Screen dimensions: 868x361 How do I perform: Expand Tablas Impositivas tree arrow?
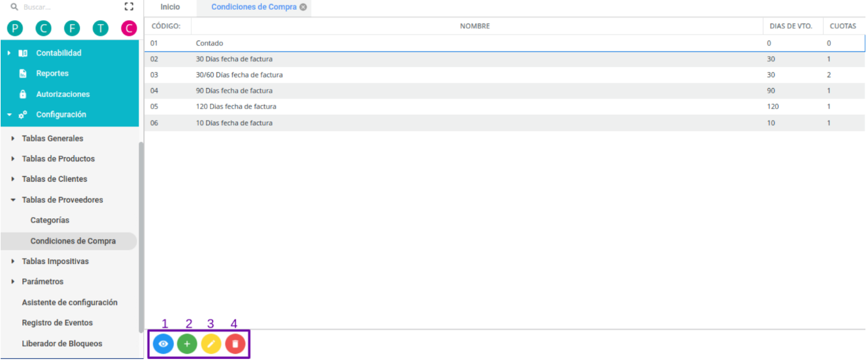pos(13,261)
